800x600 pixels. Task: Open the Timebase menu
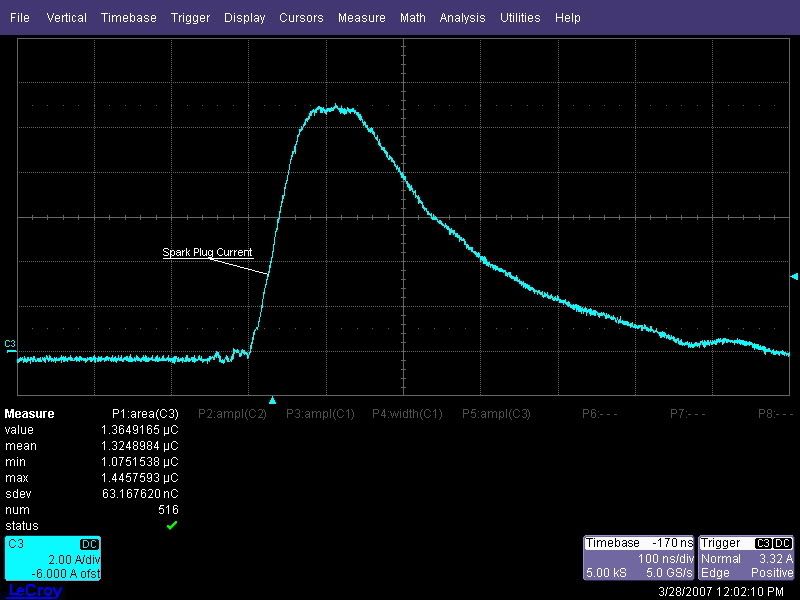point(129,18)
